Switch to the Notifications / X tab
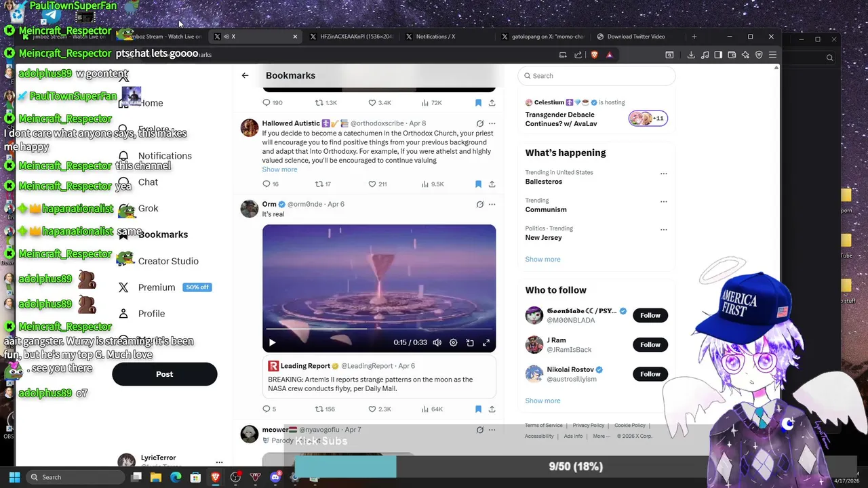 pos(435,37)
